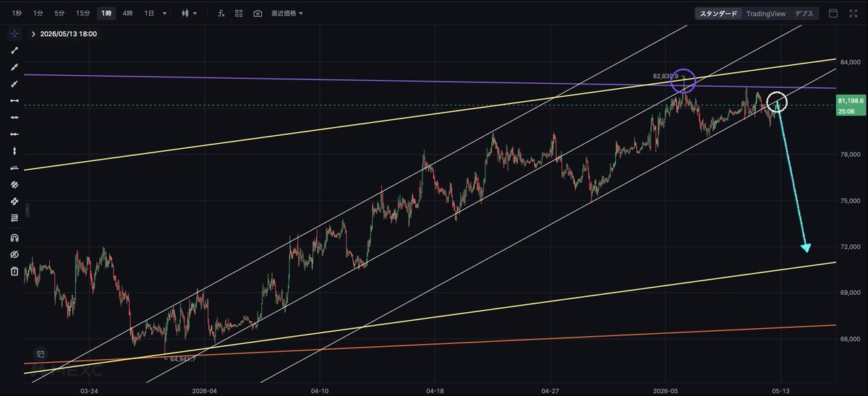Open the fx indicators menu
The width and height of the screenshot is (868, 396).
[x=221, y=13]
